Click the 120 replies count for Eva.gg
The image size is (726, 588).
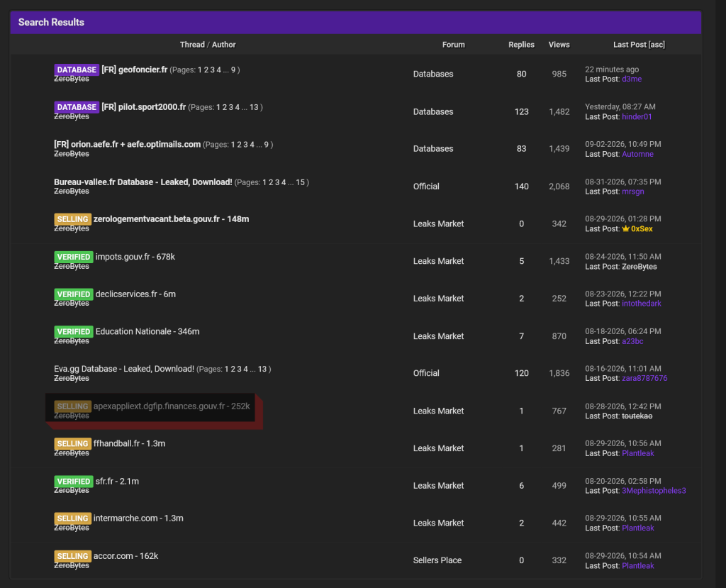(x=521, y=374)
